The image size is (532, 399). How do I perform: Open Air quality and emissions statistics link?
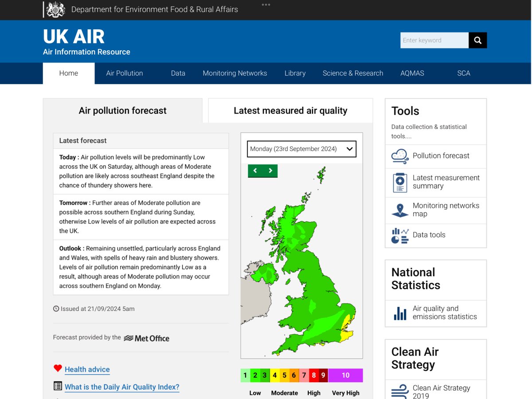pos(445,313)
